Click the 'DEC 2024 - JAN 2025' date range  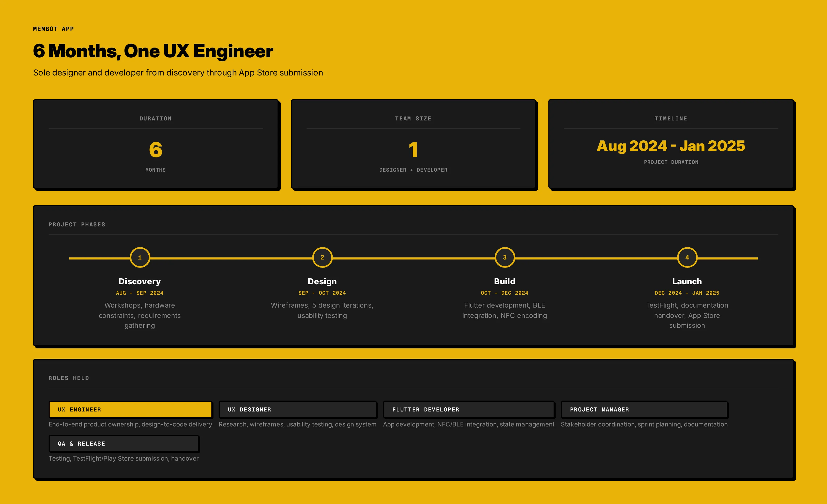point(687,293)
